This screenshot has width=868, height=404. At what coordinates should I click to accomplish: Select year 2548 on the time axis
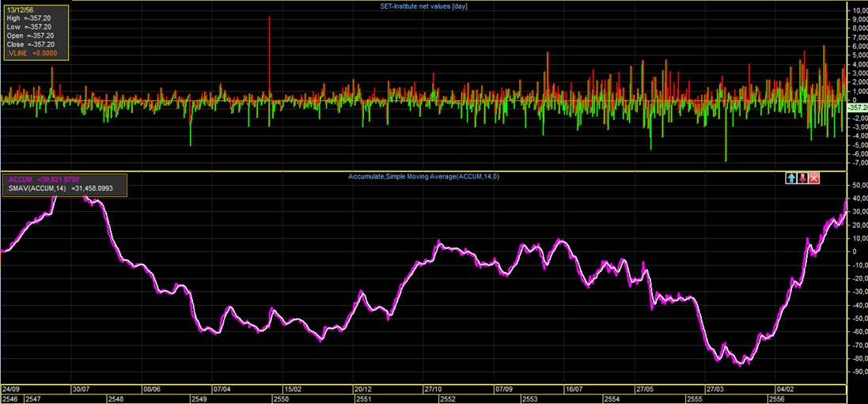[x=116, y=399]
